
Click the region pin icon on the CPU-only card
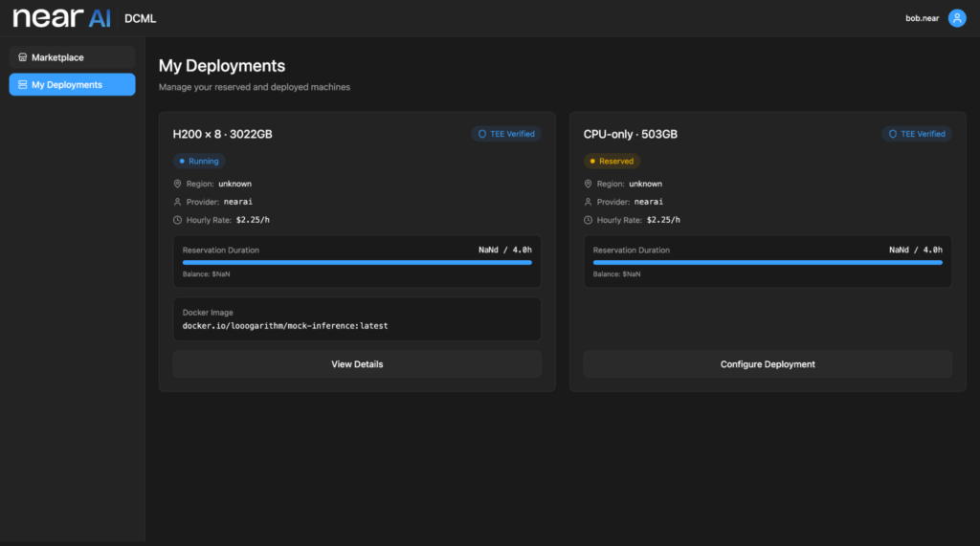pos(588,184)
